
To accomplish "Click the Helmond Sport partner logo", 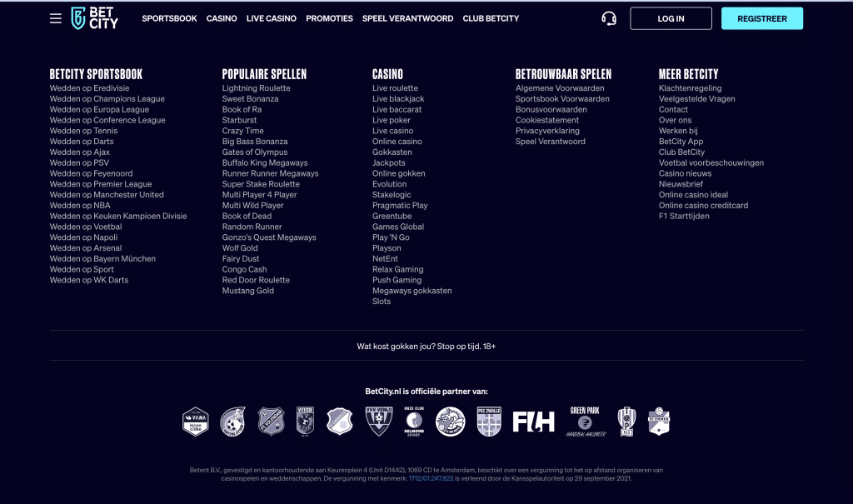I will click(414, 422).
